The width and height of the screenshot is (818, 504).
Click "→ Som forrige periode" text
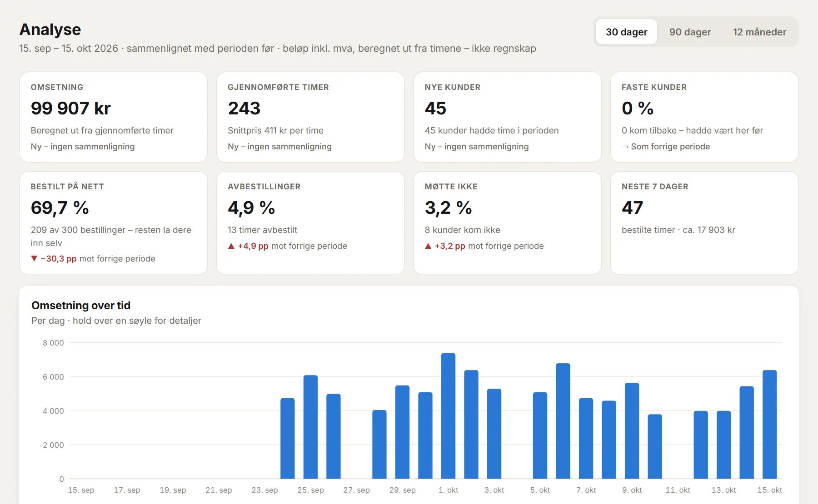click(x=666, y=146)
